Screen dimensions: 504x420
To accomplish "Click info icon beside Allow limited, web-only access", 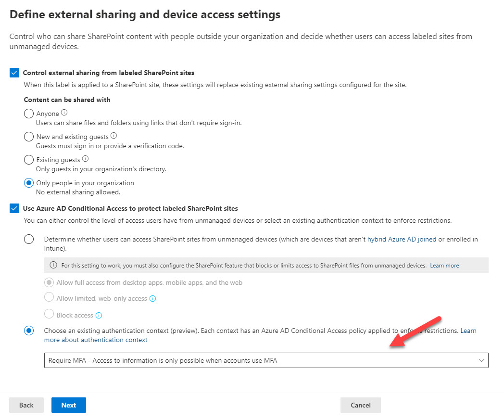I will click(x=152, y=299).
